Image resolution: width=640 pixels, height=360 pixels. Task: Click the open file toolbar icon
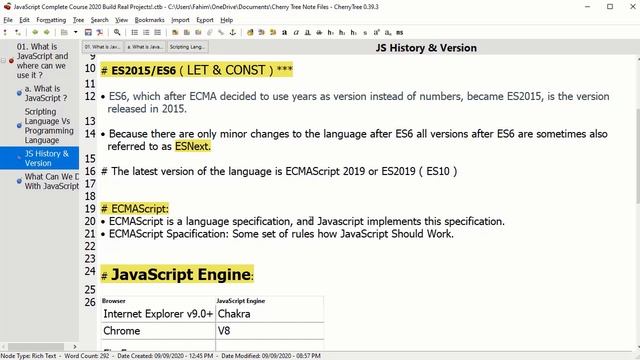click(x=64, y=32)
